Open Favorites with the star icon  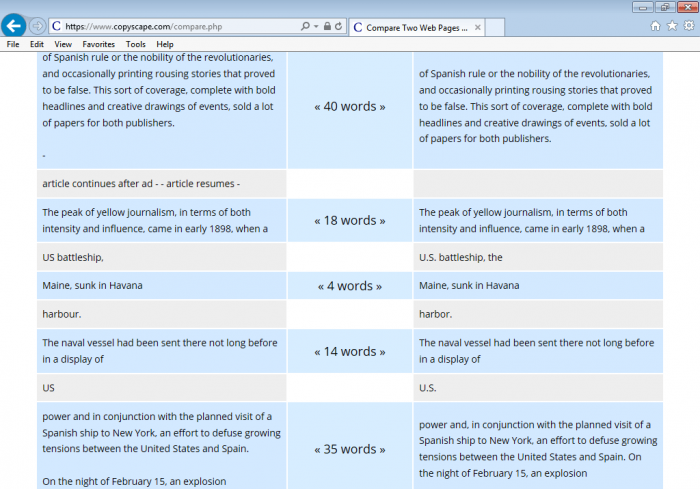pos(670,26)
